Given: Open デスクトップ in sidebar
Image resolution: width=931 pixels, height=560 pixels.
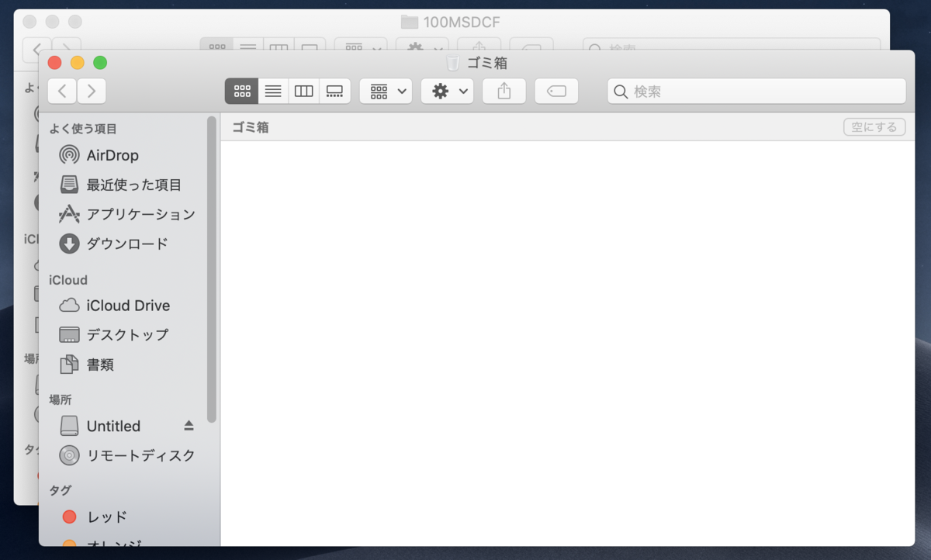Looking at the screenshot, I should [128, 335].
